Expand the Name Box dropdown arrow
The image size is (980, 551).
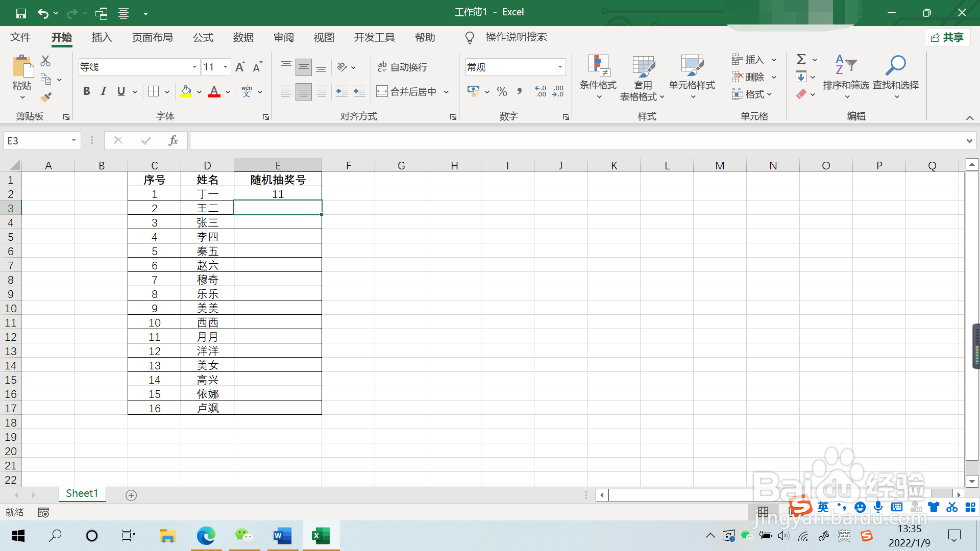point(73,140)
